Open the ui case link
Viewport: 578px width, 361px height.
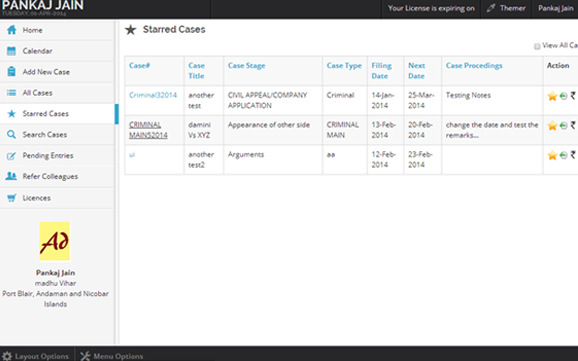132,155
